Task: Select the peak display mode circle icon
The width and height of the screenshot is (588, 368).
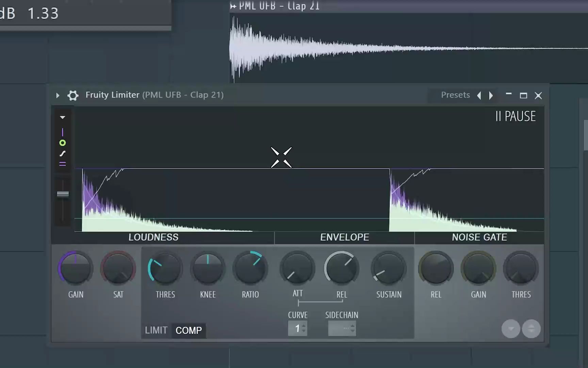Action: point(63,143)
